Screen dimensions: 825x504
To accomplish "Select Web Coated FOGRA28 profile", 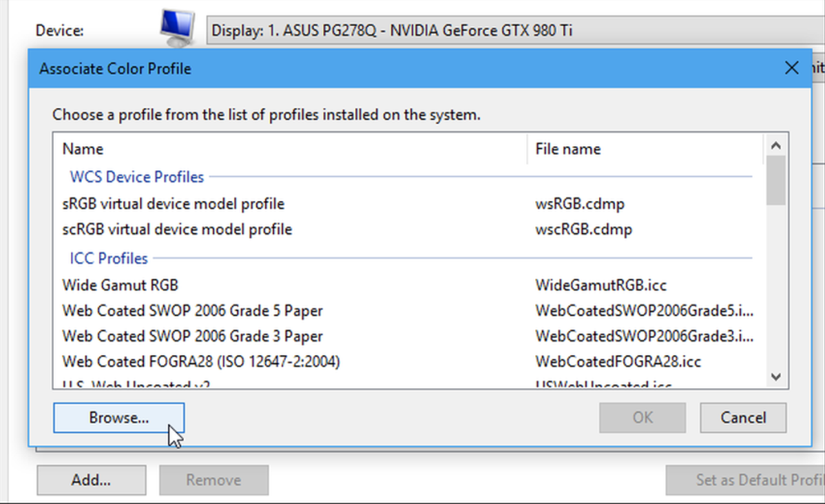I will pos(200,361).
